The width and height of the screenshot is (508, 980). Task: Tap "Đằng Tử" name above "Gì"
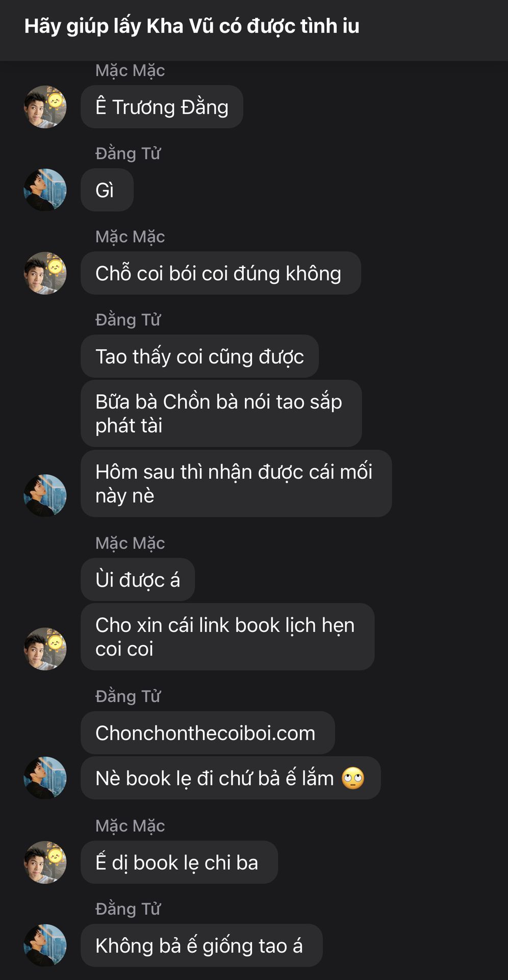(128, 154)
